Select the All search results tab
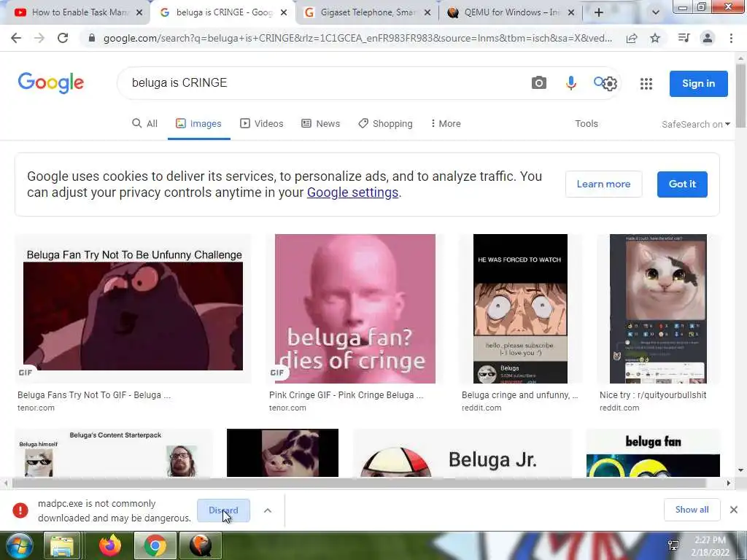 pos(145,124)
